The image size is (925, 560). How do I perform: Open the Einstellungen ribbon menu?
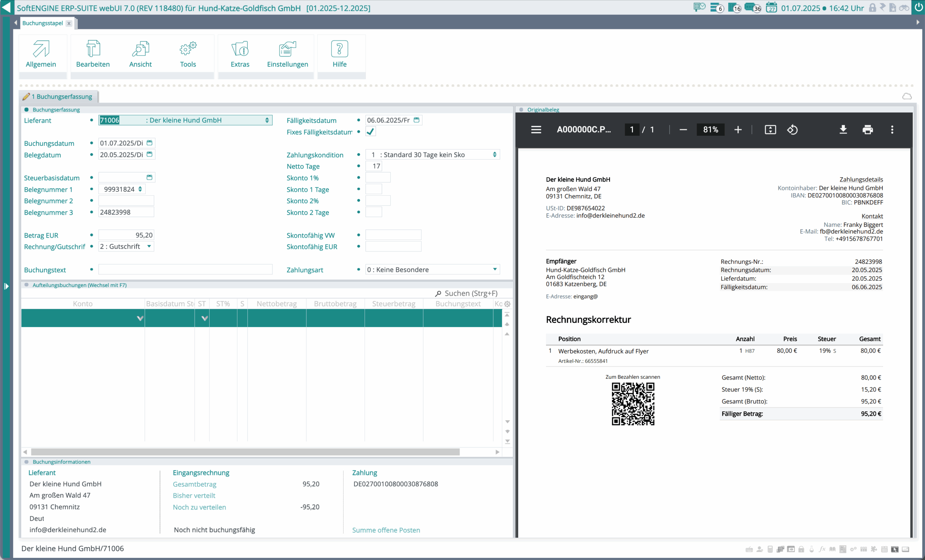pos(288,55)
